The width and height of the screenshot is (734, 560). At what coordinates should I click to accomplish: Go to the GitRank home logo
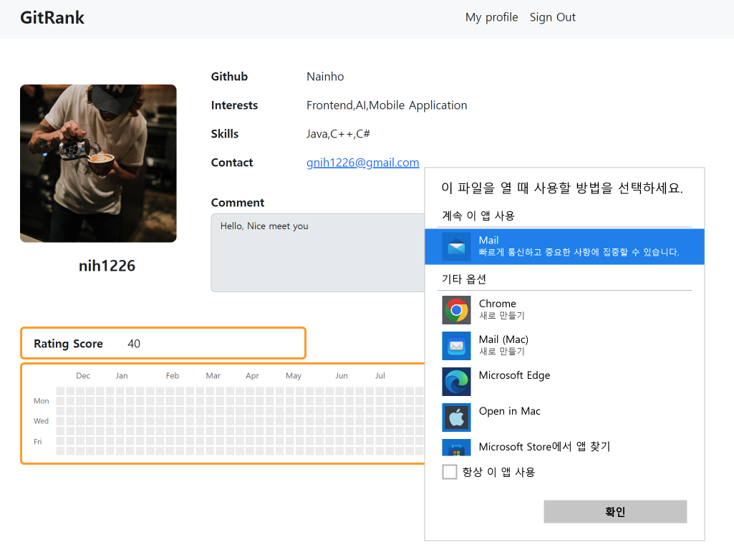[52, 18]
